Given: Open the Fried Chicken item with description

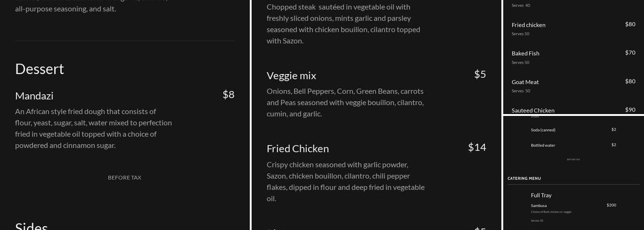Looking at the screenshot, I should [x=298, y=149].
